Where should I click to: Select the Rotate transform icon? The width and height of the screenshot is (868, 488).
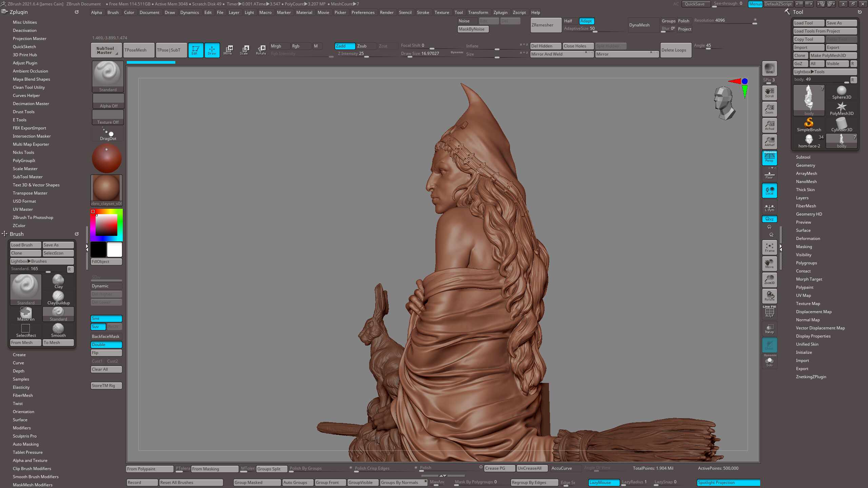(x=261, y=50)
